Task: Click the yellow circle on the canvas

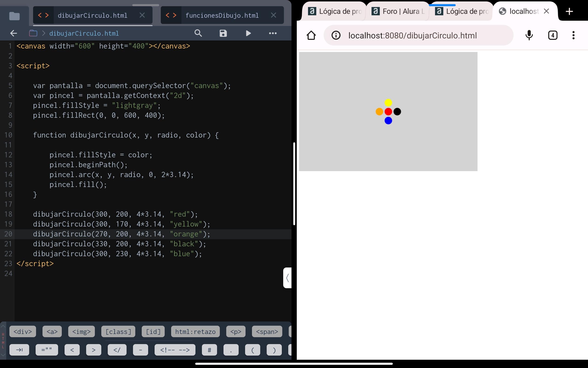Action: (x=388, y=103)
